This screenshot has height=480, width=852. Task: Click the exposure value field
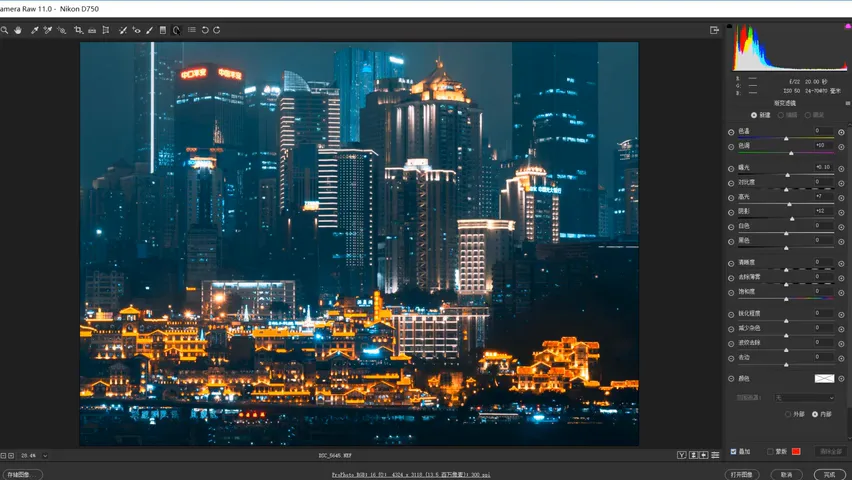pyautogui.click(x=823, y=167)
